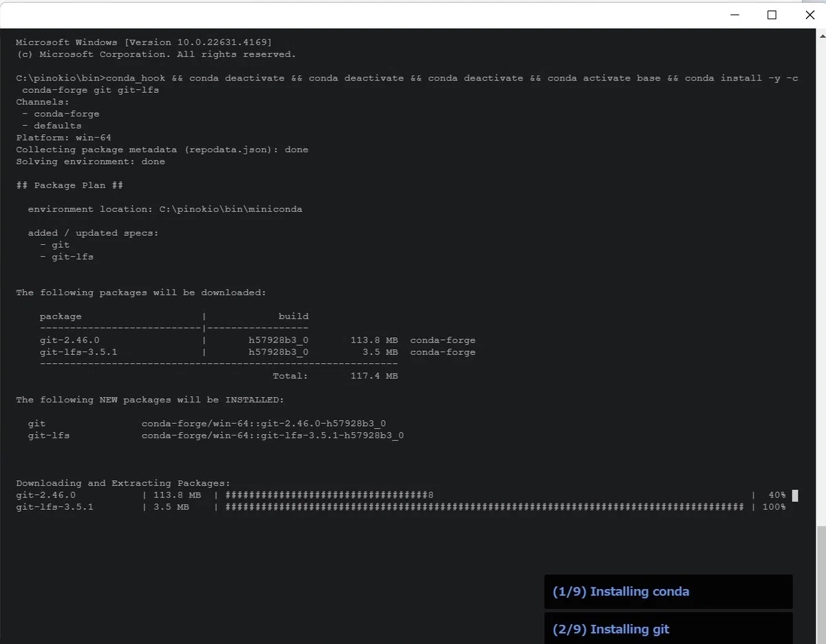Click the "package" column header

(61, 316)
